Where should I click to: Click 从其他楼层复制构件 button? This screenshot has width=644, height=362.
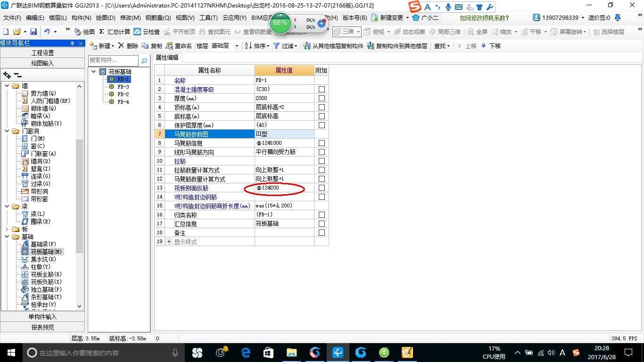coord(334,46)
